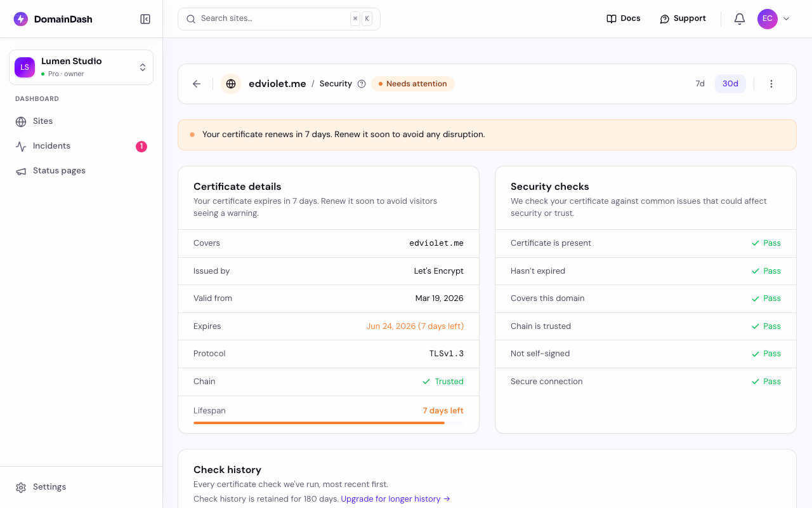Expand the account menu chevron
The width and height of the screenshot is (812, 508).
(787, 19)
